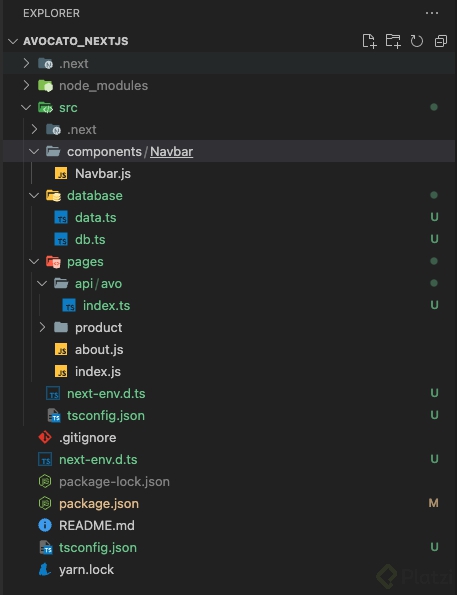This screenshot has height=595, width=457.
Task: Collapse the AVOCATO_NEXTJS project section
Action: [13, 41]
